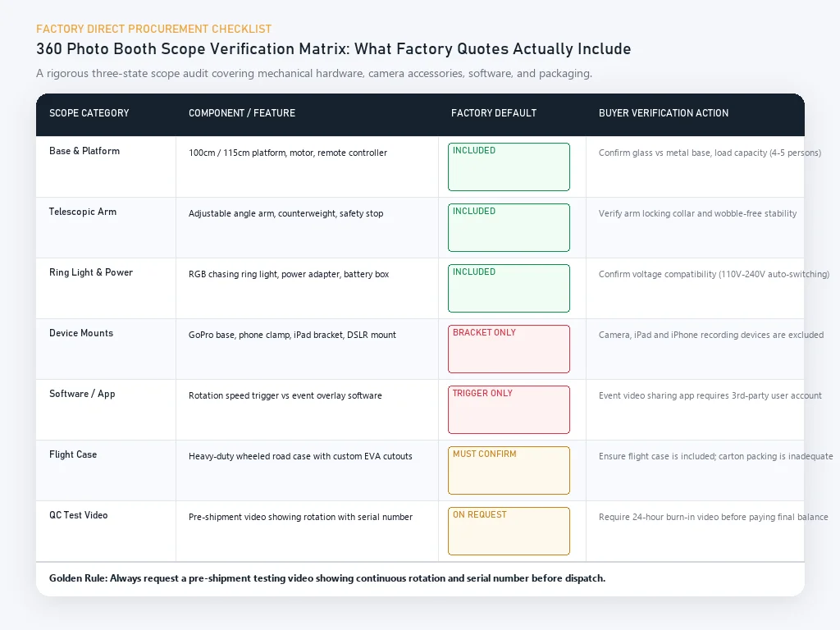Click 'Pre-shipment video showing rotation with serial number'
This screenshot has width=840, height=630.
pos(300,517)
